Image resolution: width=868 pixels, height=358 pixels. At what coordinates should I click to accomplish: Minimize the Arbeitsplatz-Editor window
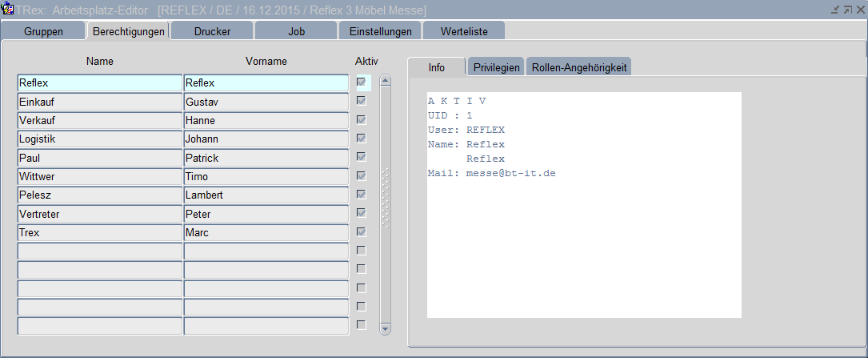[835, 10]
